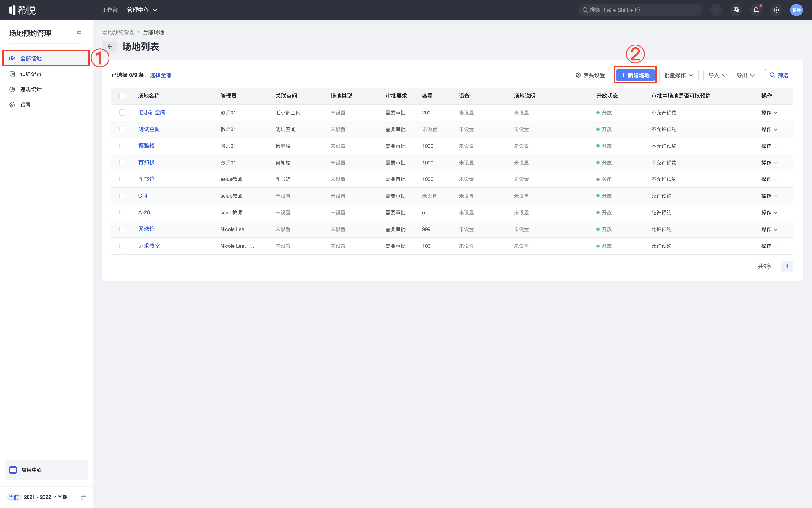Collapse the sidebar using the fold icon

pos(79,33)
